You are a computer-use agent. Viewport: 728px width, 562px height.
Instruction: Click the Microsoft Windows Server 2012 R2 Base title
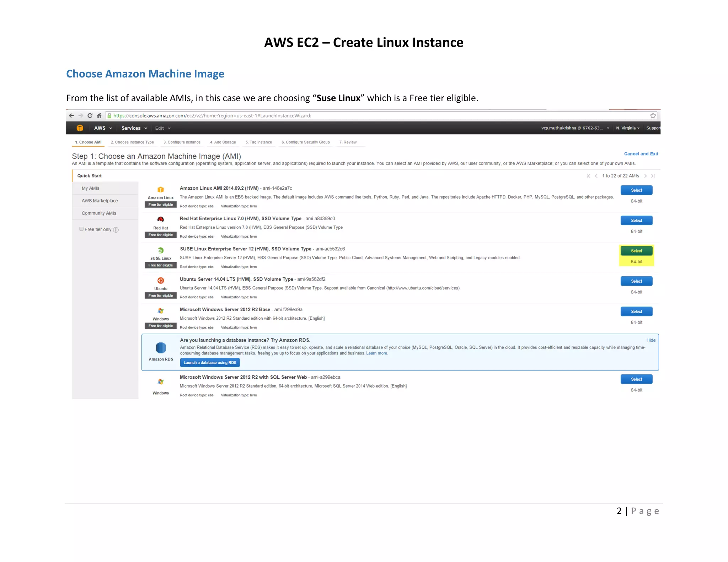[x=225, y=309]
